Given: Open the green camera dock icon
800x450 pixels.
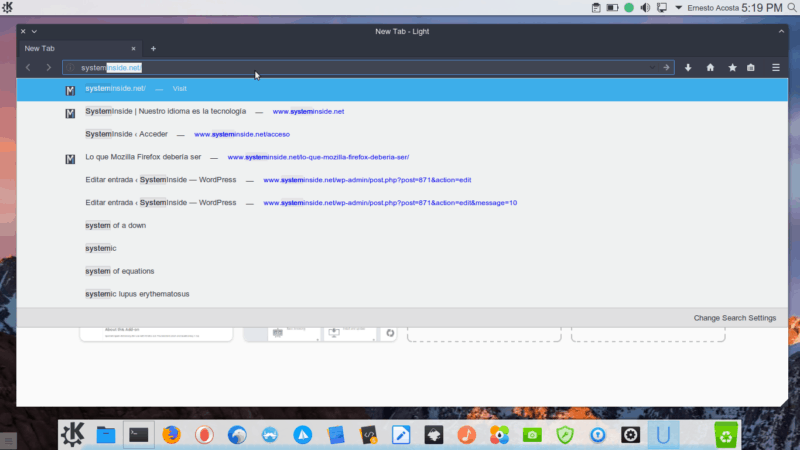Looking at the screenshot, I should [x=532, y=435].
